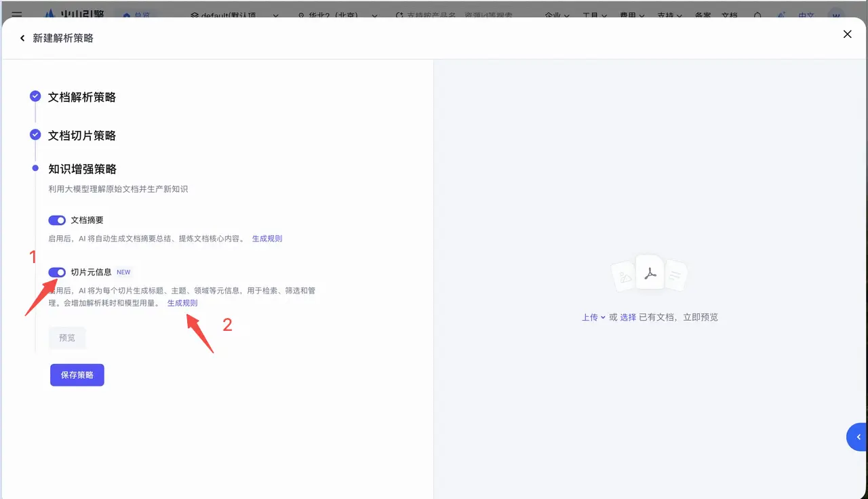Disable the 文档摘要 switch

point(57,220)
